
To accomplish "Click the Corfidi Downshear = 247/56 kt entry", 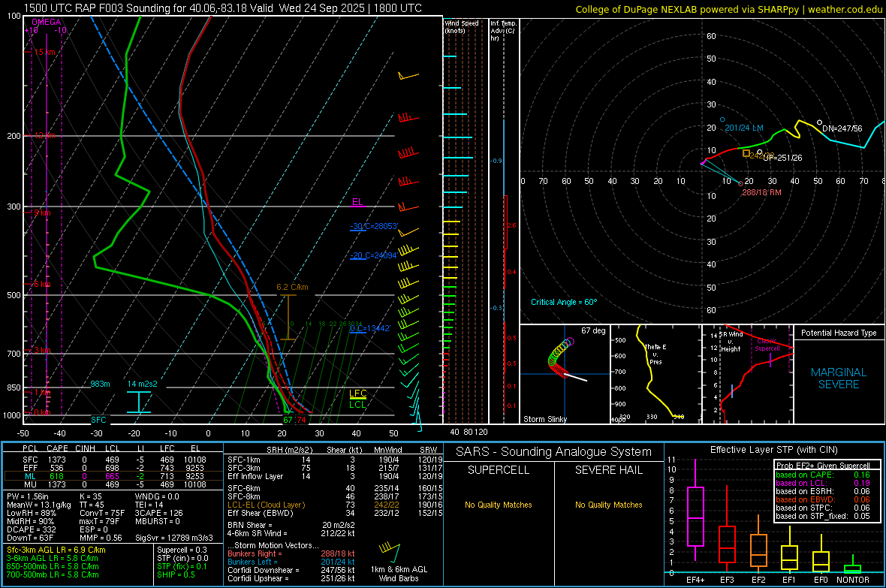I will [x=291, y=570].
